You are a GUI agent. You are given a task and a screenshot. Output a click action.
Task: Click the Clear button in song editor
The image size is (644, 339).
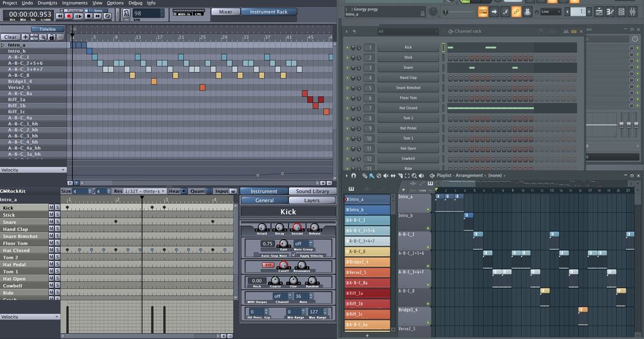pyautogui.click(x=10, y=37)
